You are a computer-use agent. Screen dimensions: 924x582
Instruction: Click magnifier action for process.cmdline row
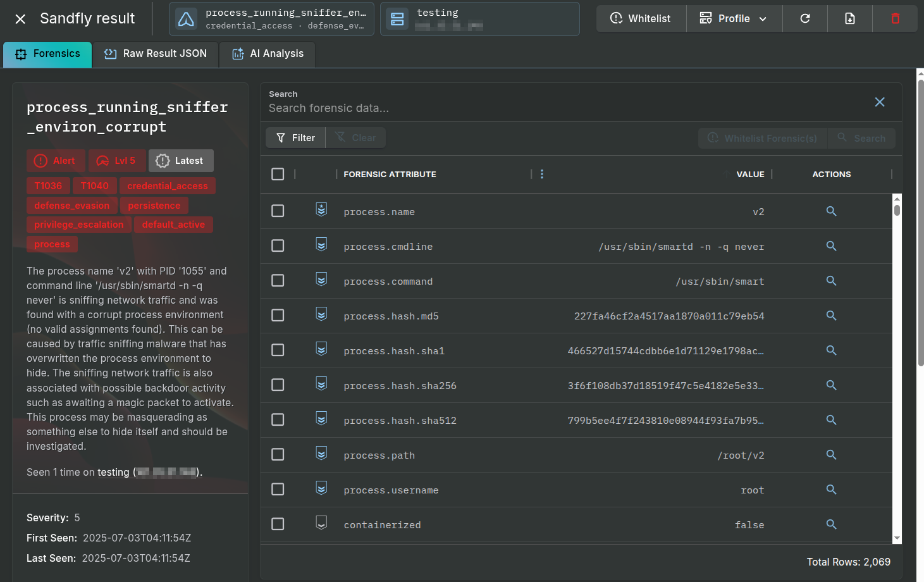tap(831, 246)
